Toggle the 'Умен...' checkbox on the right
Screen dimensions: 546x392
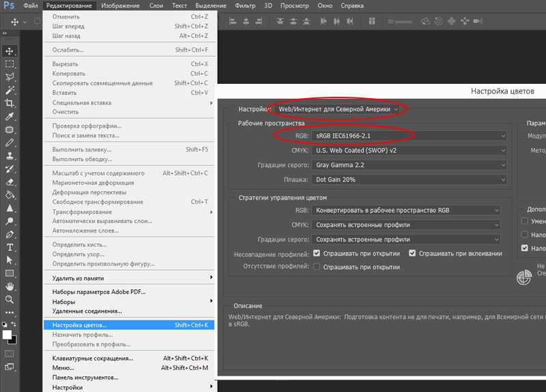[x=524, y=221]
